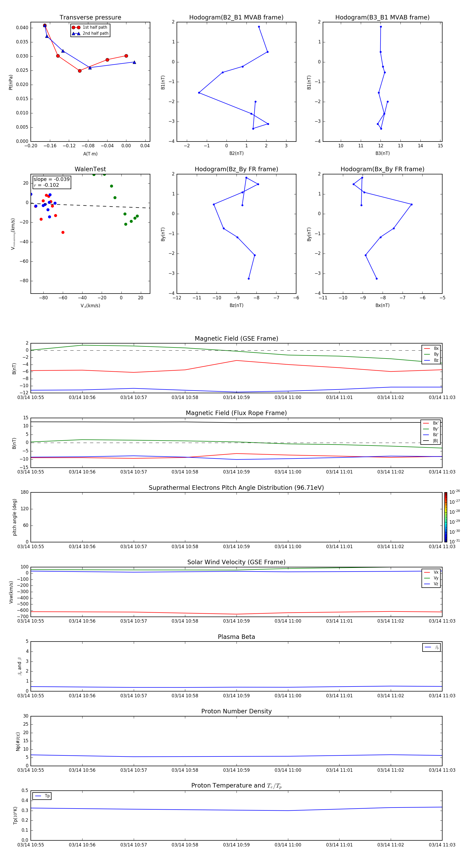Viewport: 473px width, 868px height.
Task: Click the dashed regression line in WalenTest
Action: (90, 205)
